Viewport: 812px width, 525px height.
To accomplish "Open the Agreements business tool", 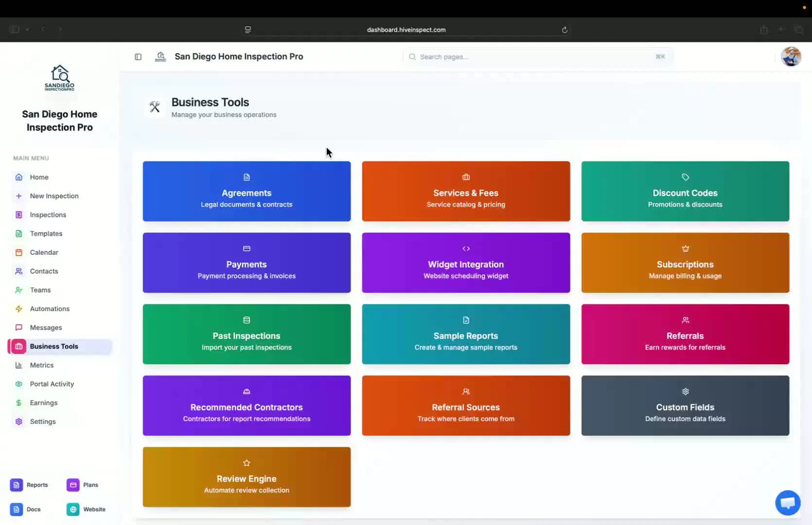I will click(x=246, y=192).
